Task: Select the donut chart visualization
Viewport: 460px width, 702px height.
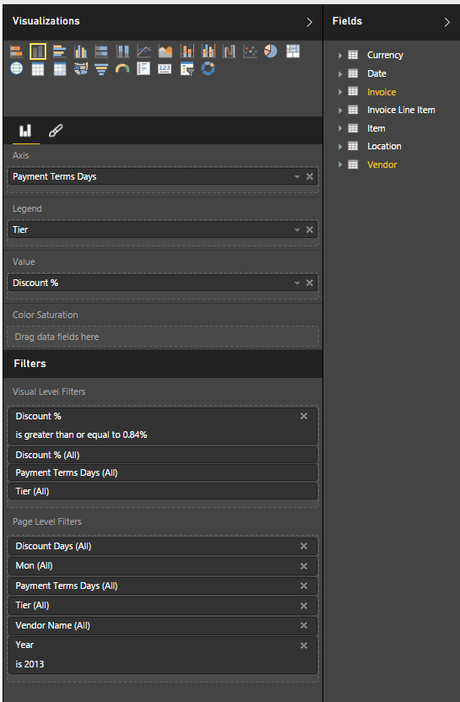Action: point(208,68)
